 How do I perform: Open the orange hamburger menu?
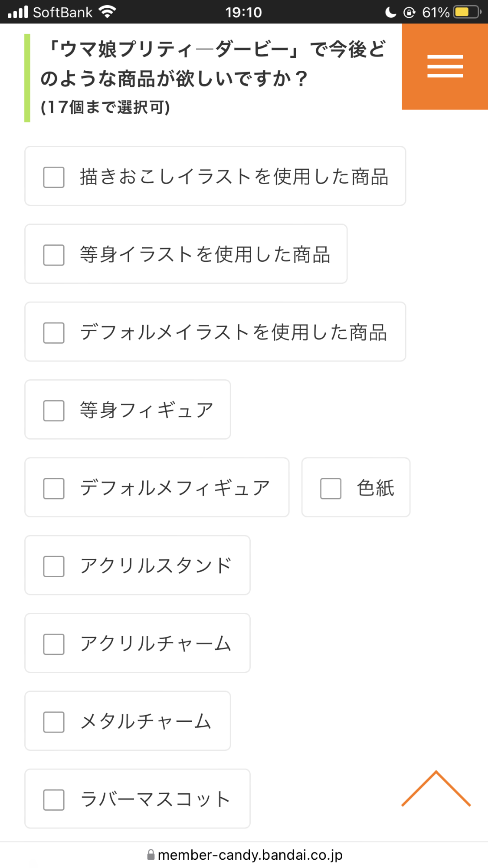coord(445,66)
